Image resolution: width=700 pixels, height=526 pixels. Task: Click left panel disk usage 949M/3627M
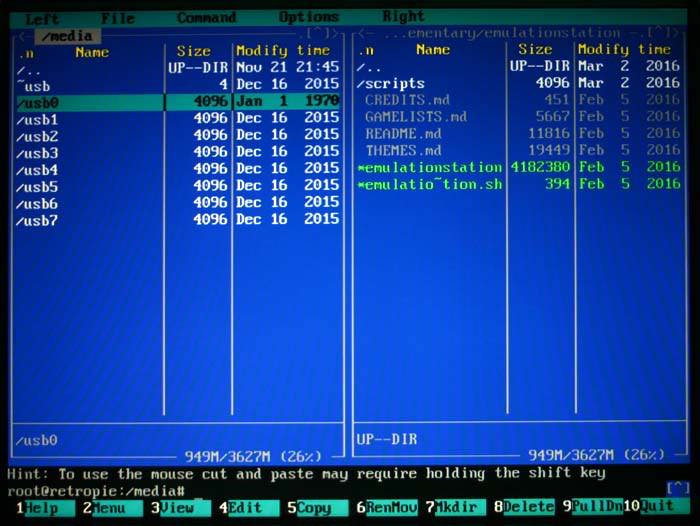pos(253,456)
